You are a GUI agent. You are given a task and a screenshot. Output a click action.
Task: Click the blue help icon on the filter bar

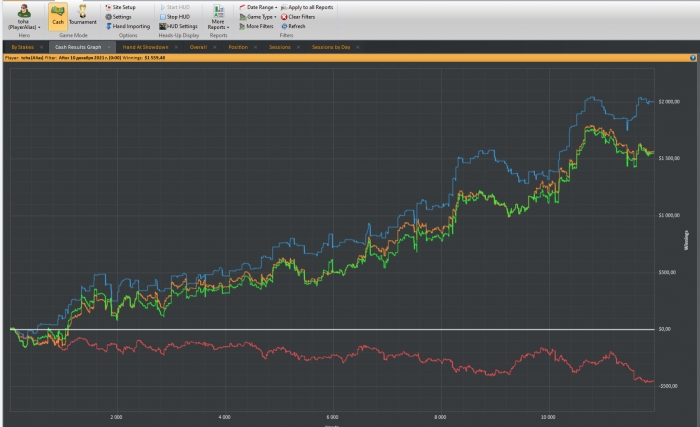tap(693, 58)
